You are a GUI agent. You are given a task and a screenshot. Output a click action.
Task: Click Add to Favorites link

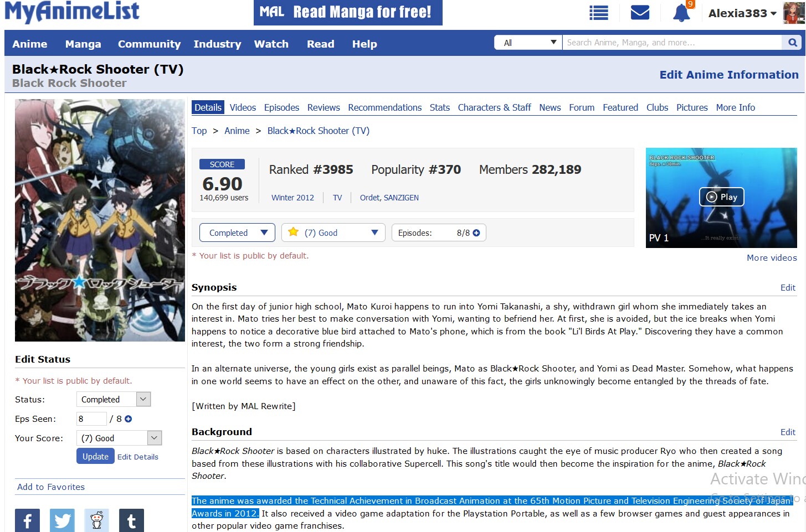point(51,487)
